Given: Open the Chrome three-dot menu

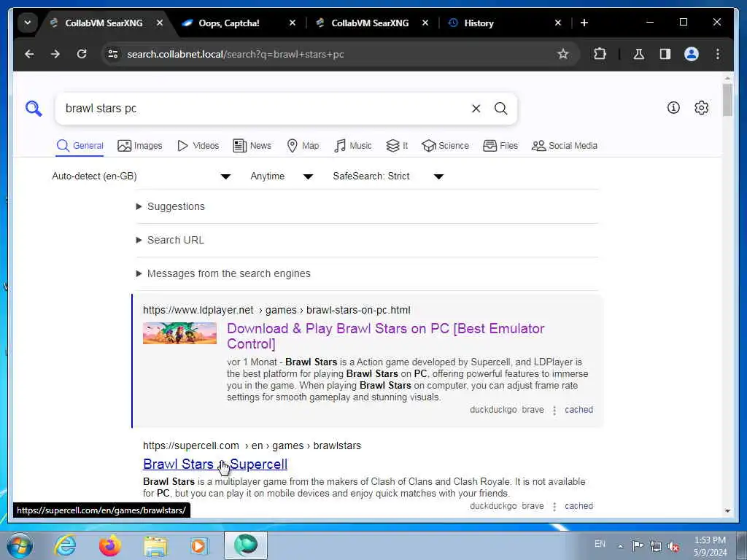Looking at the screenshot, I should pos(718,54).
